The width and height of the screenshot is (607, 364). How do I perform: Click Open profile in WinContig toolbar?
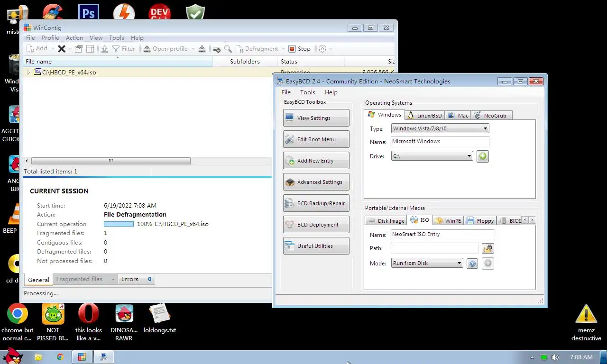[x=166, y=49]
